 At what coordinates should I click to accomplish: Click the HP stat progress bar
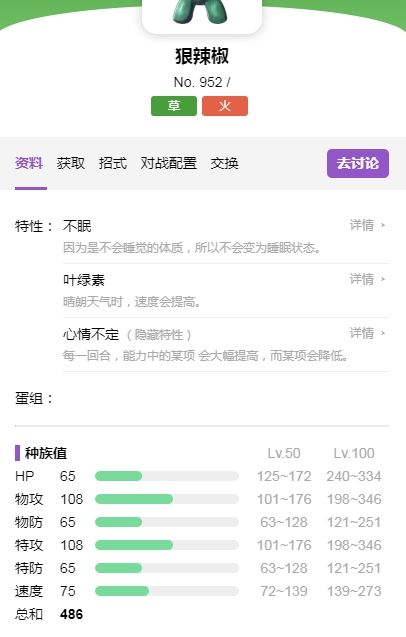tap(167, 476)
